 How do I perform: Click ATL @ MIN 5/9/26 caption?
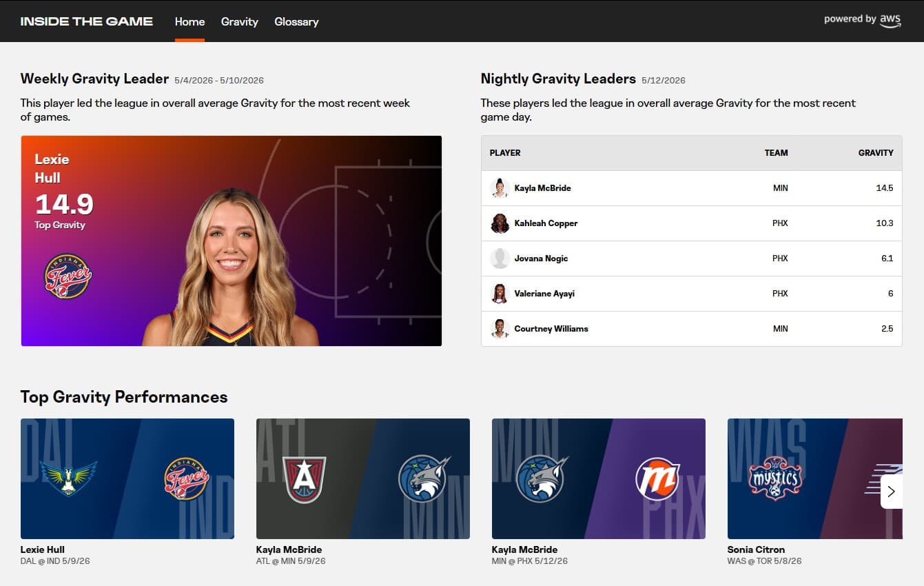point(291,561)
